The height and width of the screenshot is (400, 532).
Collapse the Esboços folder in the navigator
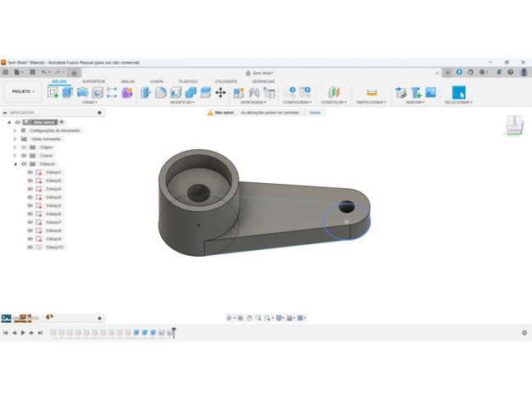(15, 164)
